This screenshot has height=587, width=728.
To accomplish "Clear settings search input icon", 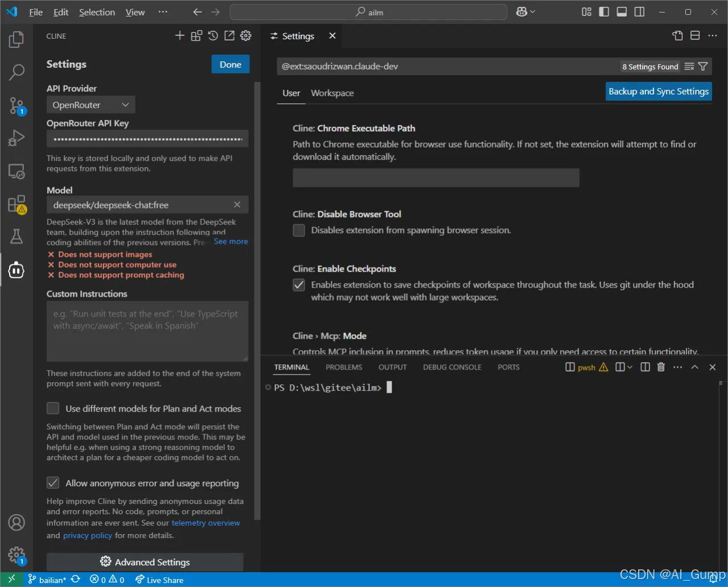I will [x=689, y=67].
